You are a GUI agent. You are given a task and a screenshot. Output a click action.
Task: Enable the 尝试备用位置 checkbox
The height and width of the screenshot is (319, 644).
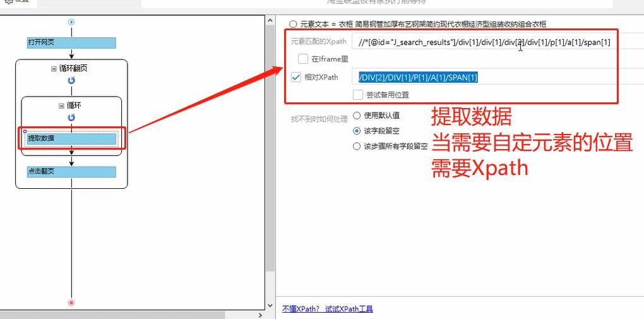point(358,95)
